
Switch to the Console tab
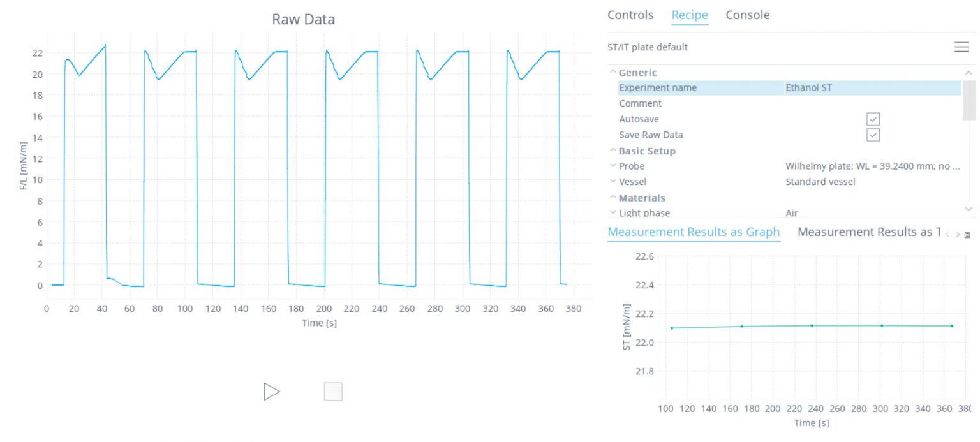coord(747,15)
